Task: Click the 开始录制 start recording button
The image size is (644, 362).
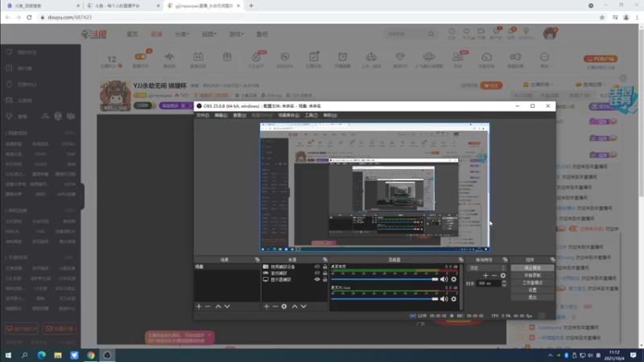Action: [532, 275]
